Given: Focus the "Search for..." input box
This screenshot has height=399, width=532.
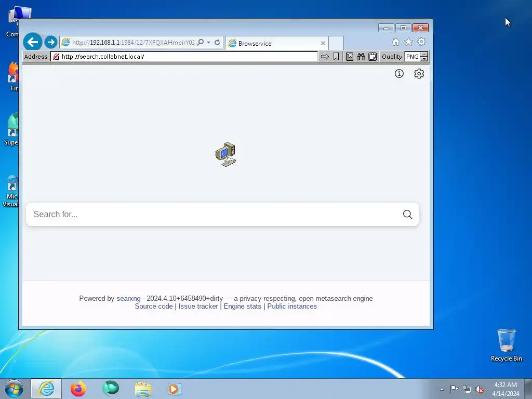Looking at the screenshot, I should point(214,215).
